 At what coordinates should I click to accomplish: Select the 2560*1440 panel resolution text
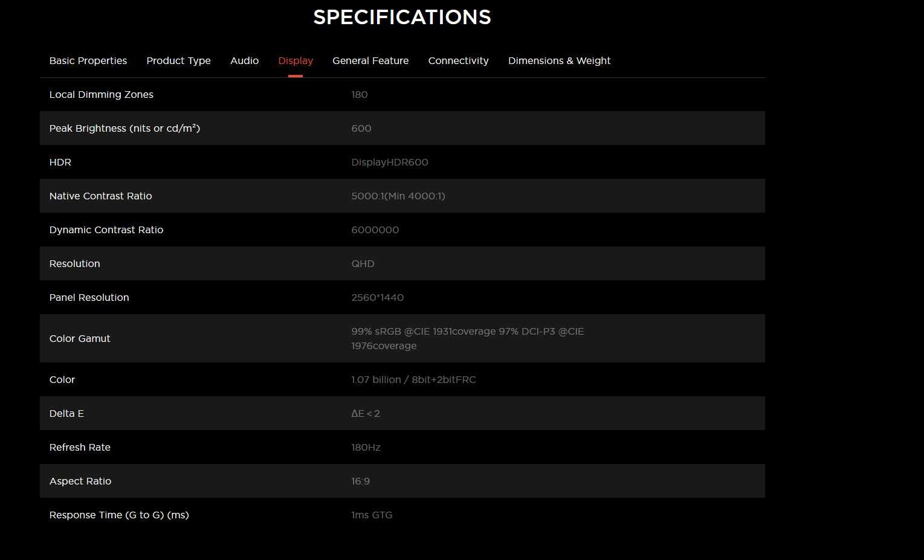377,297
